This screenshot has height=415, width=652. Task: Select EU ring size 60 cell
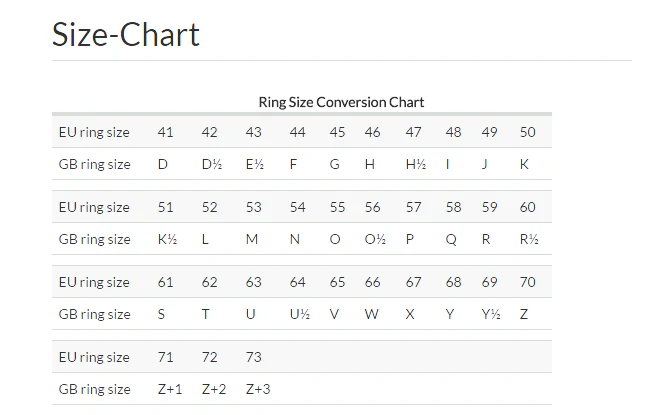tap(528, 207)
